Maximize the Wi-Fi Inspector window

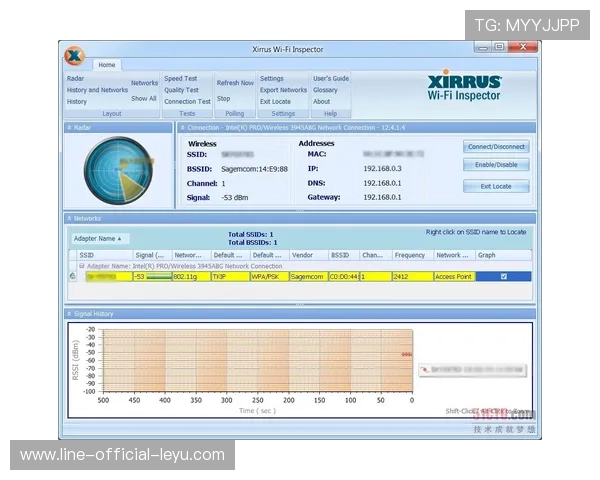[499, 47]
